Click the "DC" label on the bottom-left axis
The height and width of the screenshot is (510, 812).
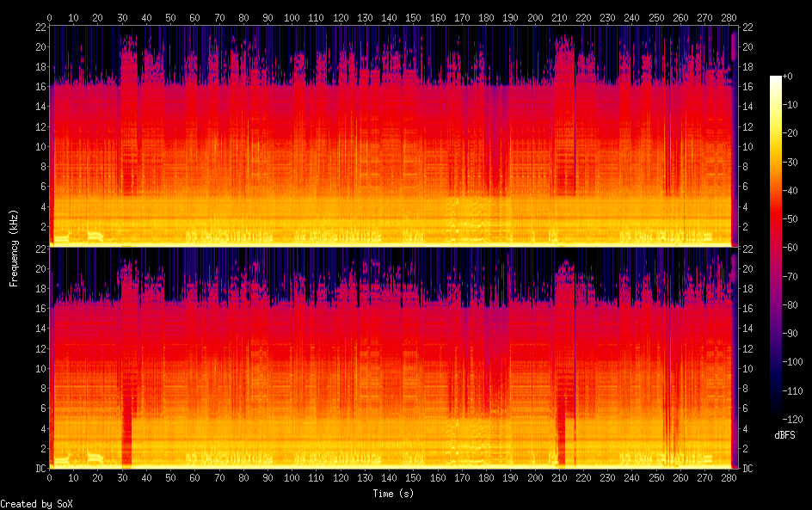40,469
